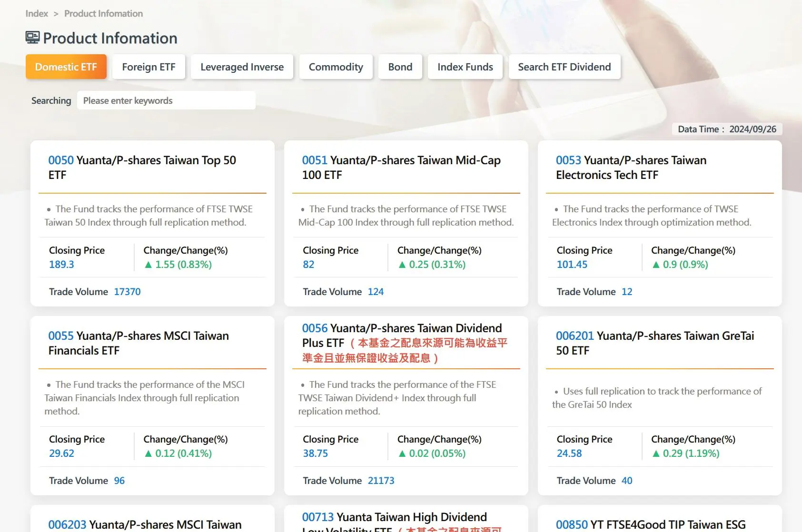Screen dimensions: 802x532
Task: Click the TWSE Electronics Index description
Action: (x=652, y=216)
